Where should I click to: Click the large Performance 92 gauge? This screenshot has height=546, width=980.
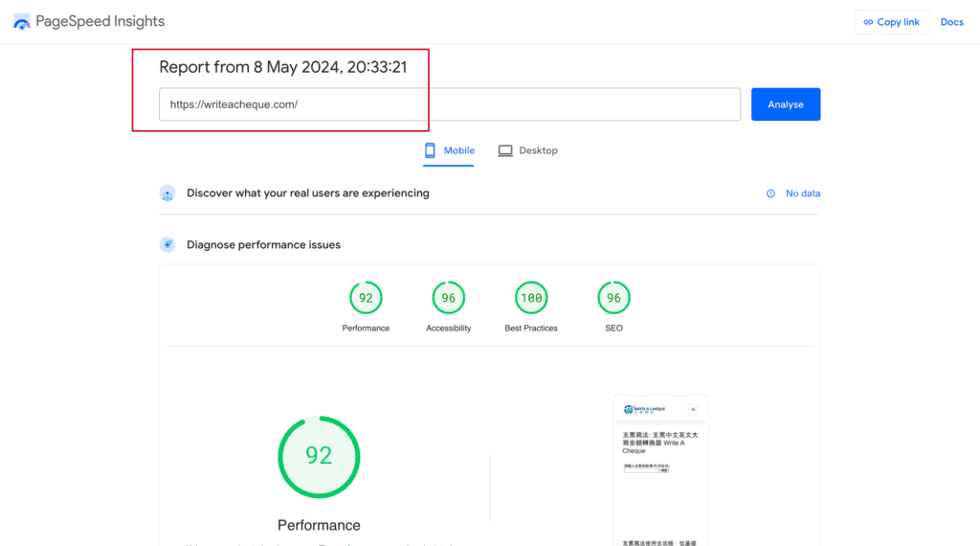(x=319, y=457)
